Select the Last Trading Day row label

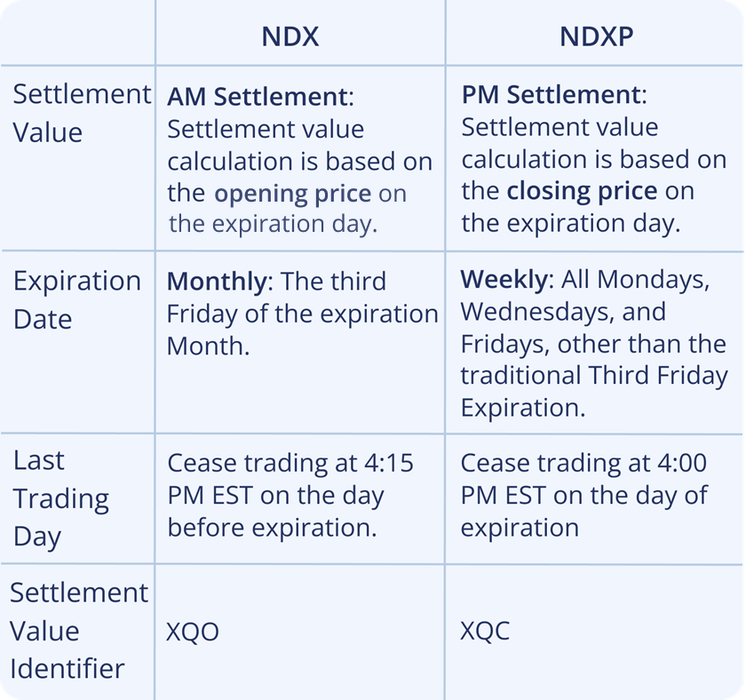(60, 497)
